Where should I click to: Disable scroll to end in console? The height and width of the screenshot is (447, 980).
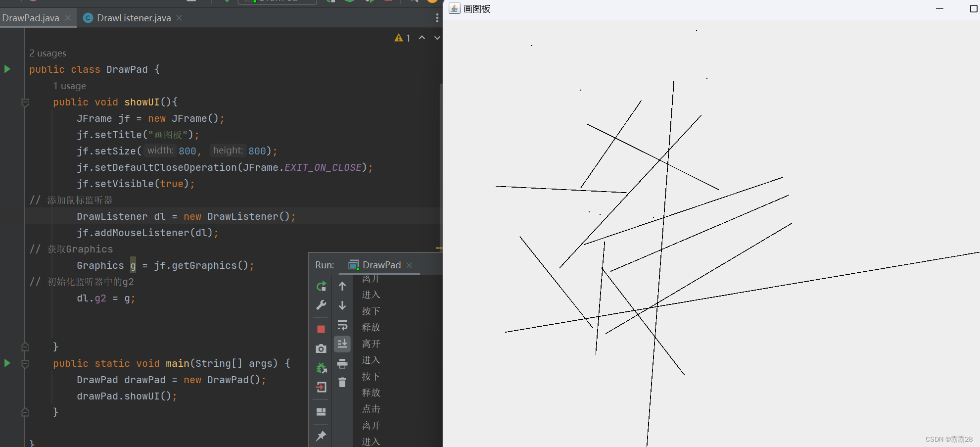[x=342, y=344]
